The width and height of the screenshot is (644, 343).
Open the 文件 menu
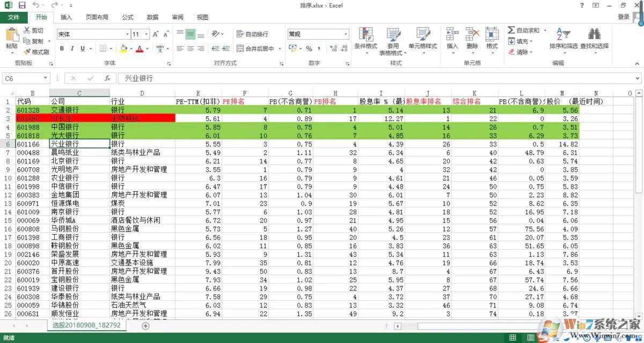tap(14, 17)
